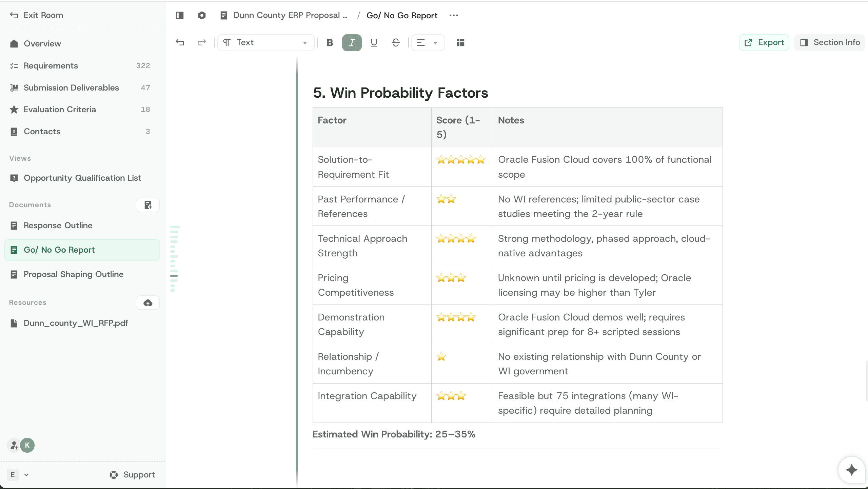Viewport: 868px width, 489px height.
Task: Expand the text alignment dropdown
Action: pyautogui.click(x=435, y=43)
